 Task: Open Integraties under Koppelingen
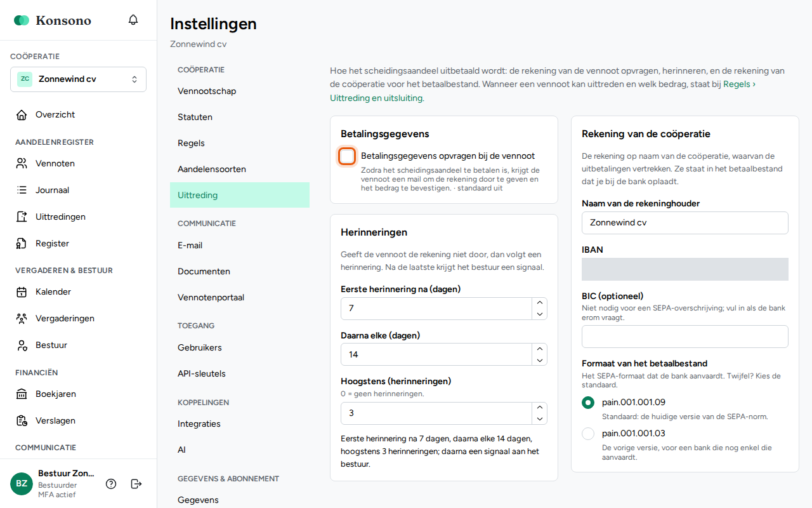[x=240, y=424]
